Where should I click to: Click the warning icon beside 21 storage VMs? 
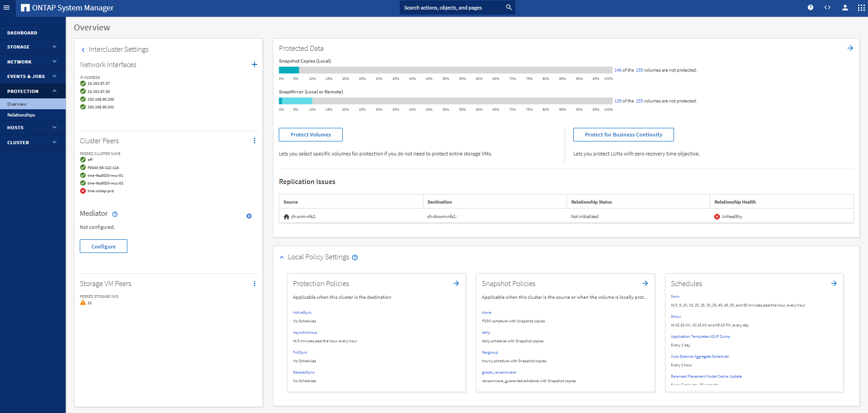(x=83, y=302)
